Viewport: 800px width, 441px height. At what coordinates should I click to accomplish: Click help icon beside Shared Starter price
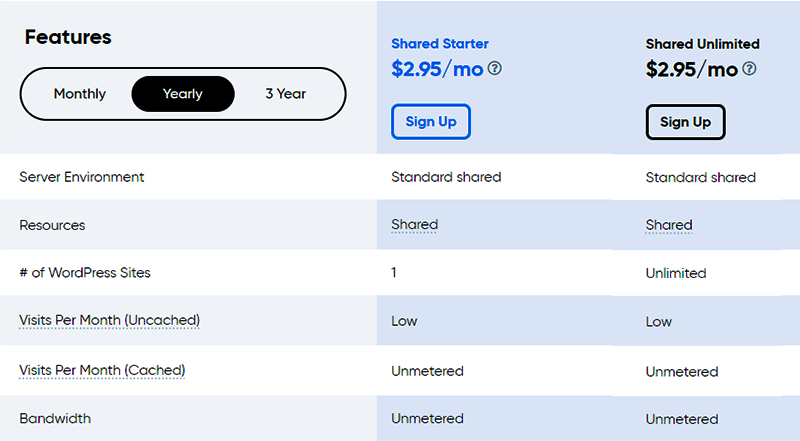(x=494, y=69)
